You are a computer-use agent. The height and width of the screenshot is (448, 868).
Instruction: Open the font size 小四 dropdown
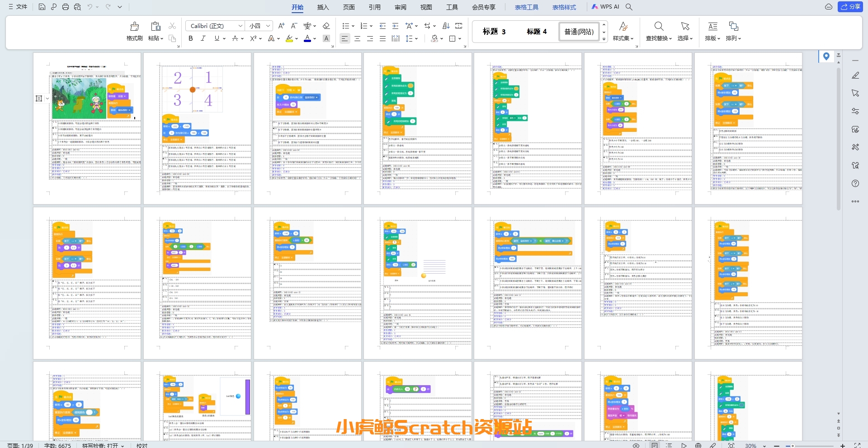coord(268,26)
